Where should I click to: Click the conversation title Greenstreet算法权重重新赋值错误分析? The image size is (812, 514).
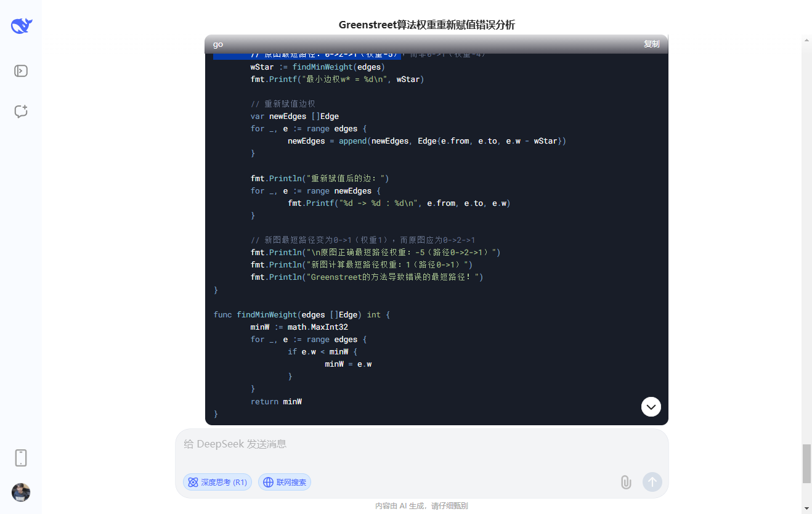pyautogui.click(x=426, y=25)
